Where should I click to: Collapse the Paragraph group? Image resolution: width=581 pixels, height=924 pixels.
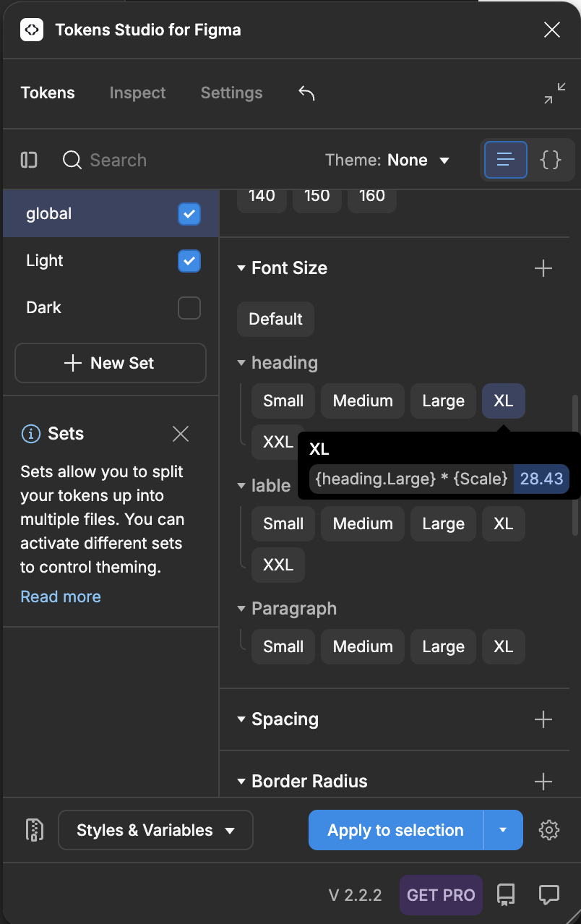pos(241,609)
